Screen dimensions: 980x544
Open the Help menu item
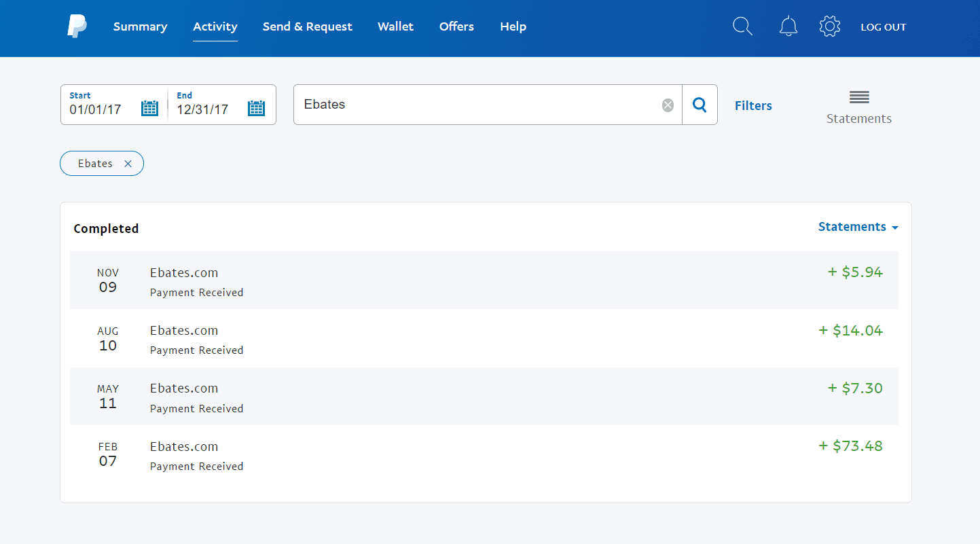[x=513, y=26]
